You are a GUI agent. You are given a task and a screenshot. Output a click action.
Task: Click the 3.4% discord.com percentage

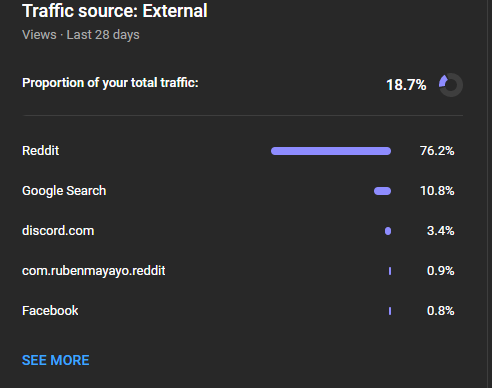tap(440, 231)
